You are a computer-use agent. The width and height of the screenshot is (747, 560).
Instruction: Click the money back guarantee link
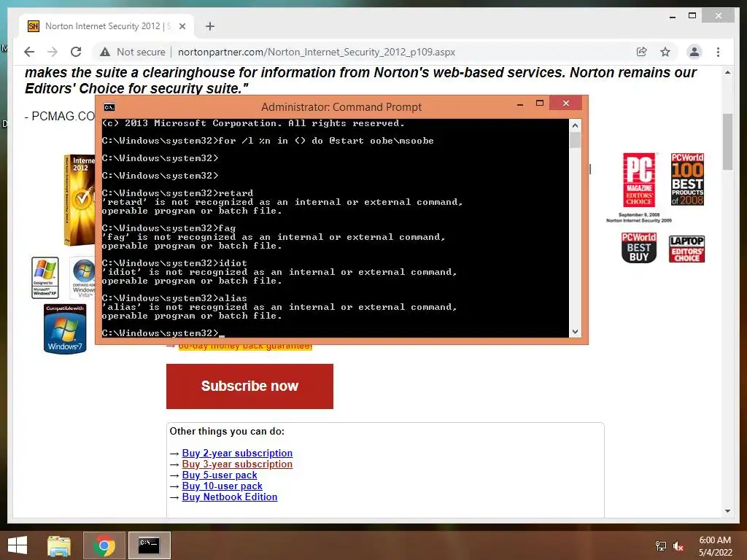pyautogui.click(x=245, y=347)
